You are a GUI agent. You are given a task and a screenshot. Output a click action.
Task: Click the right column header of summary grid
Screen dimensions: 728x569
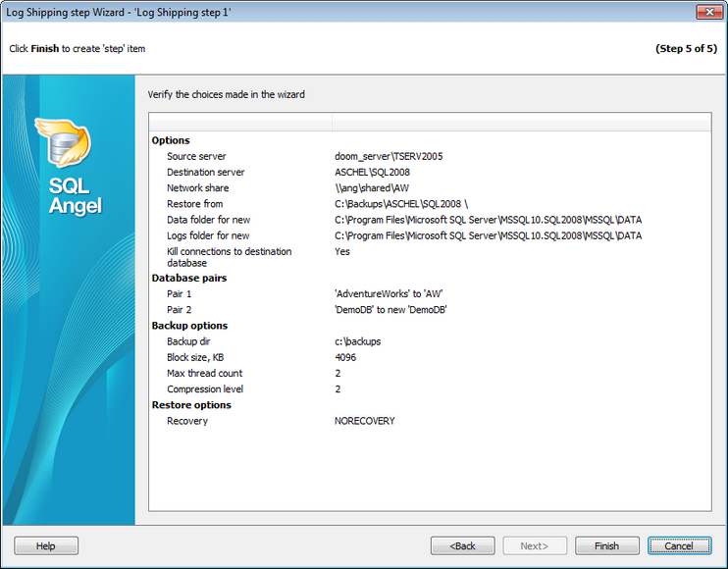(x=521, y=123)
